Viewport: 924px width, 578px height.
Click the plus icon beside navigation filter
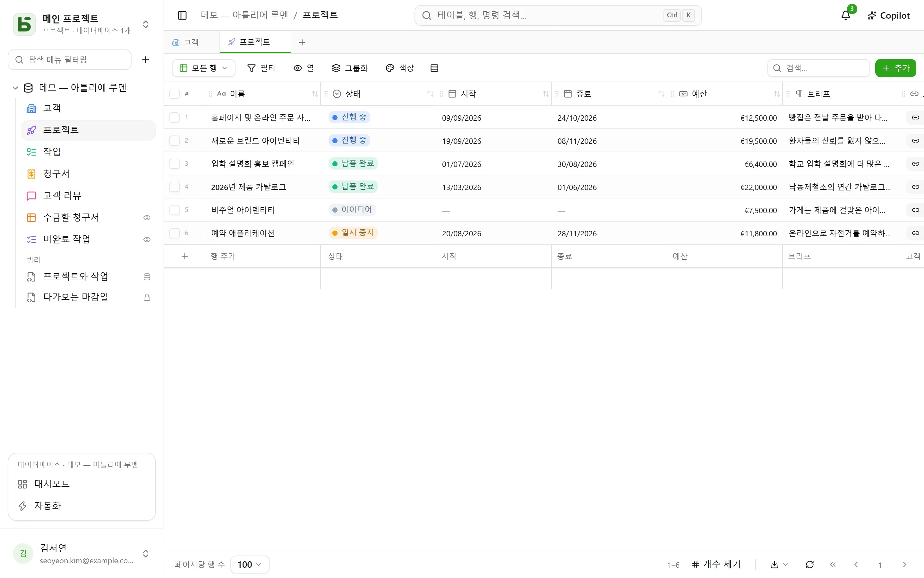click(x=145, y=60)
